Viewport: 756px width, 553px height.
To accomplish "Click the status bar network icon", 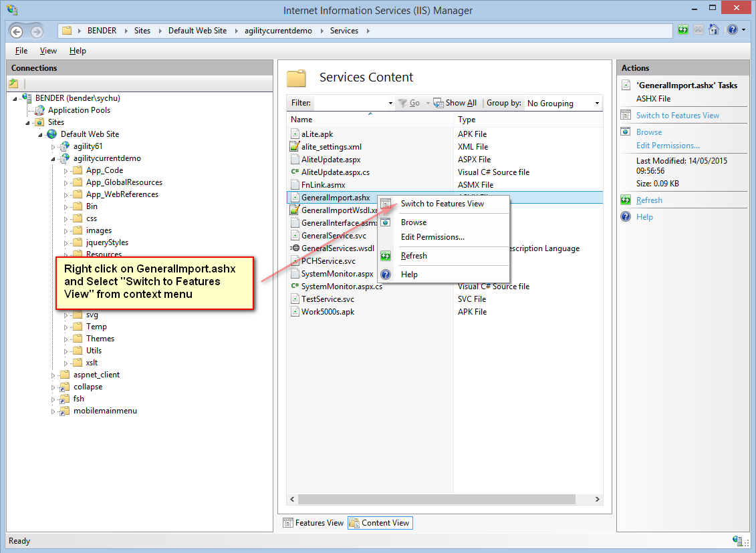I will pos(738,540).
